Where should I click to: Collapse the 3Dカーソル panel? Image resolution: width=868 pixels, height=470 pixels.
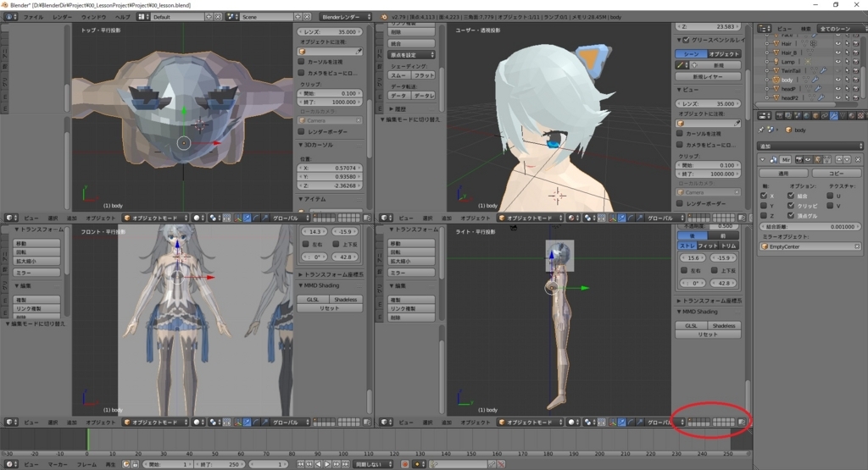coord(301,145)
